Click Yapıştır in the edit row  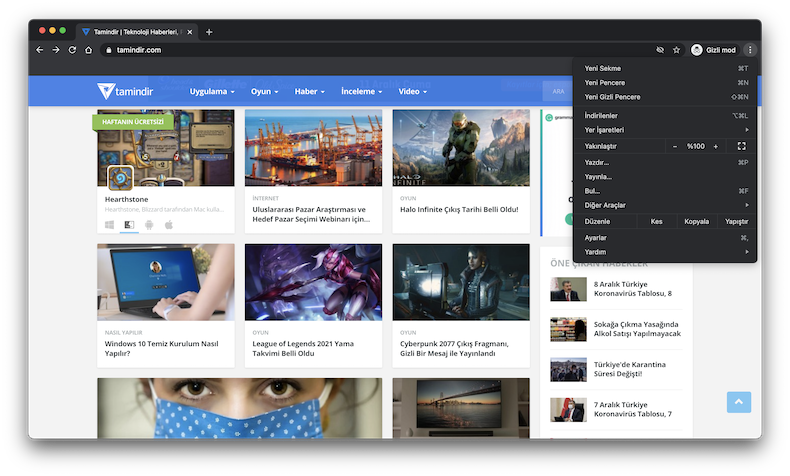736,222
